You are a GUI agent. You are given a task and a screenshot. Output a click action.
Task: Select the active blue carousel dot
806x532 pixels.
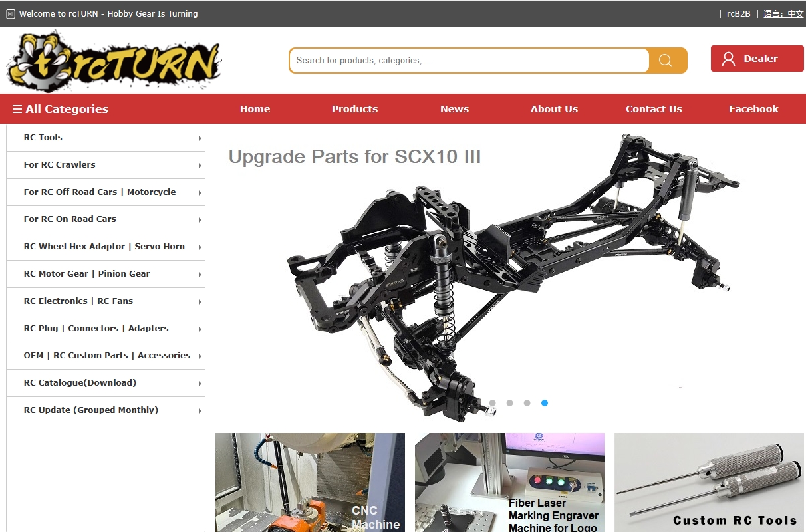coord(545,403)
